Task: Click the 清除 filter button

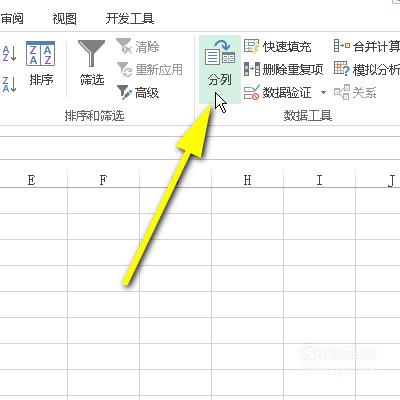Action: [138, 46]
